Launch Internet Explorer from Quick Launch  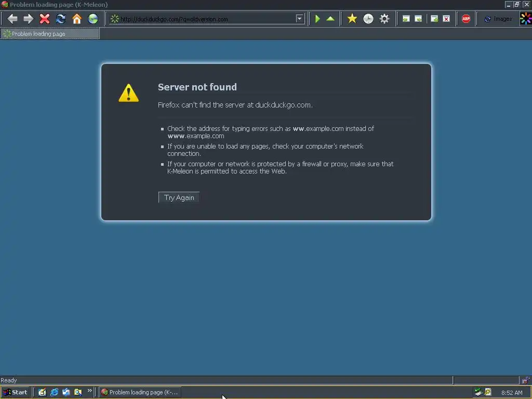click(54, 392)
